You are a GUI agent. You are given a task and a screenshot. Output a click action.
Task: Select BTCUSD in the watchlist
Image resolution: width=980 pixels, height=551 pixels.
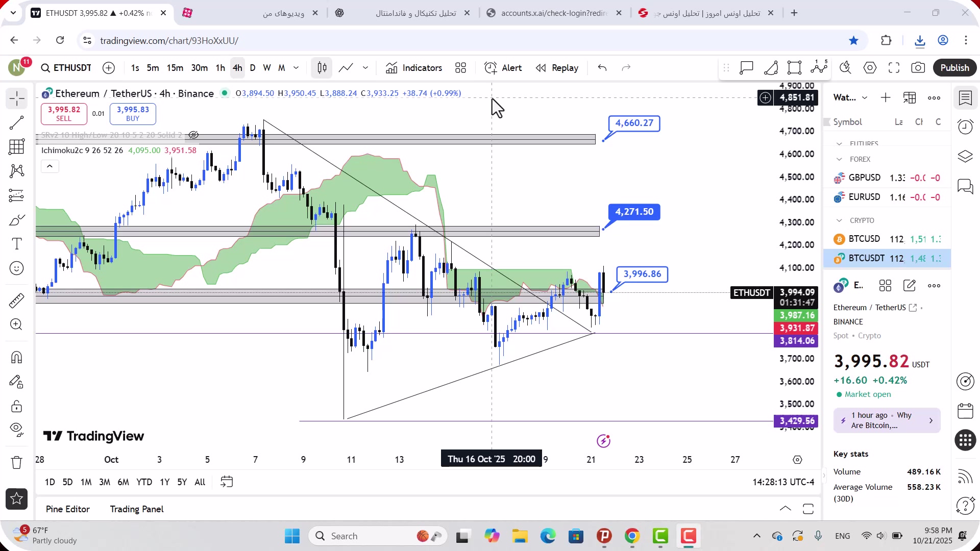pyautogui.click(x=887, y=239)
